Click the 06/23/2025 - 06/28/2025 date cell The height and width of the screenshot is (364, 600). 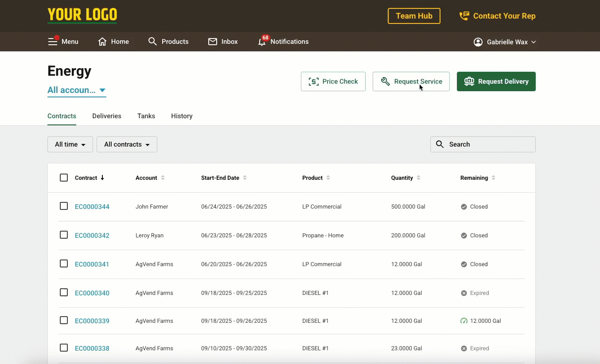[234, 236]
